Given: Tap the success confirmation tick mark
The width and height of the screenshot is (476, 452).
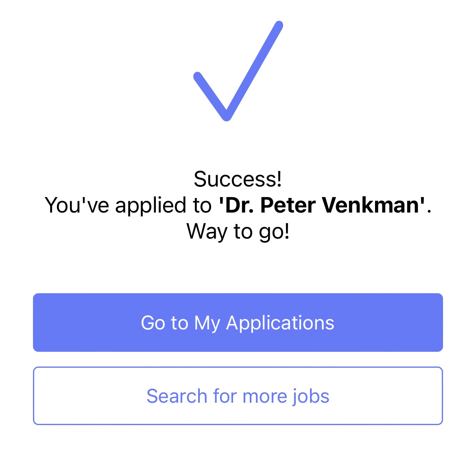Looking at the screenshot, I should tap(238, 71).
